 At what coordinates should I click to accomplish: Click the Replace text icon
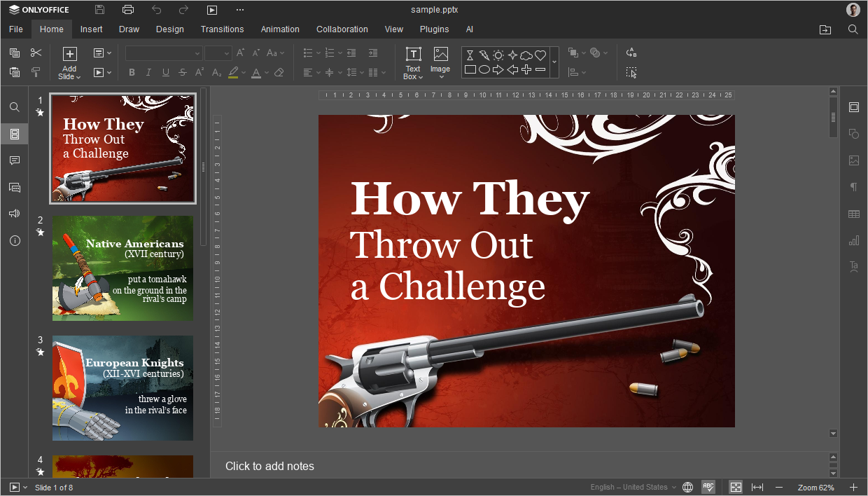[x=631, y=53]
